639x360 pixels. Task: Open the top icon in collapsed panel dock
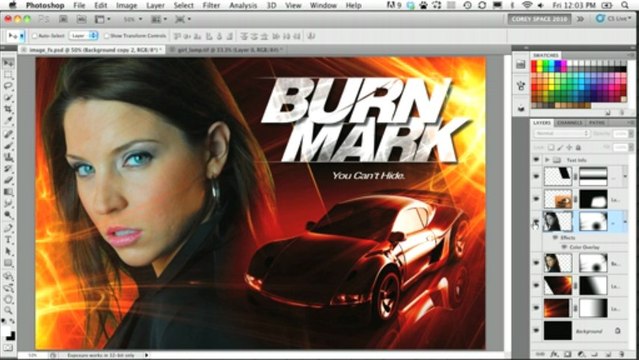pyautogui.click(x=521, y=64)
